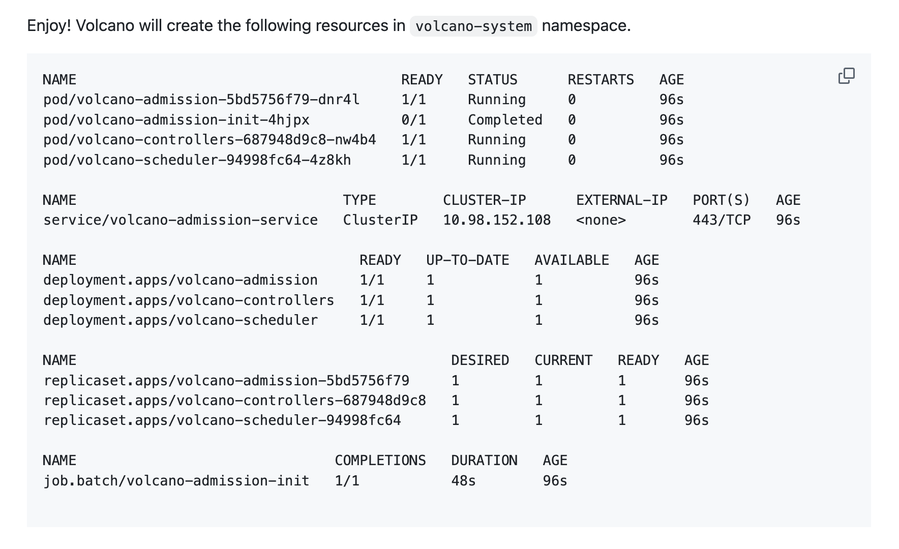Click job.batch/volcano-admission-init text

[x=176, y=481]
